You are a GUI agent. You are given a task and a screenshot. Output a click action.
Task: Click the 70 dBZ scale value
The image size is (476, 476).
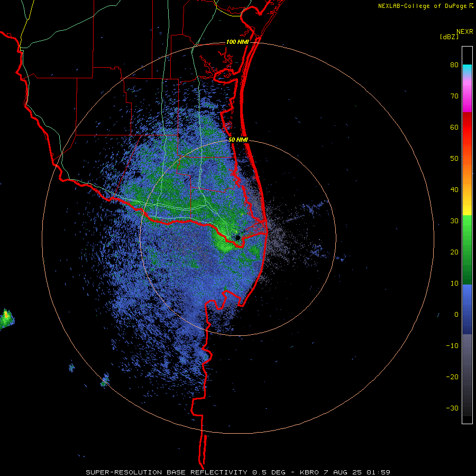[454, 96]
